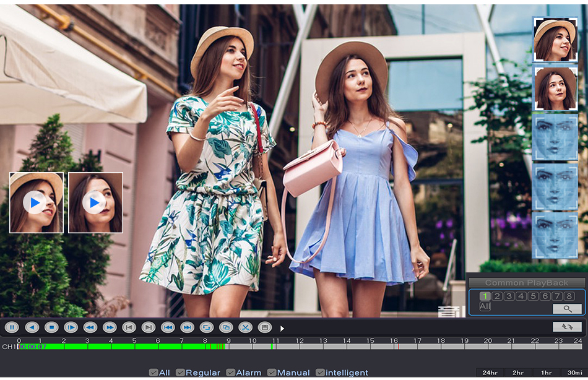This screenshot has height=380, width=588.
Task: Click the save backup disk icon
Action: pos(264,327)
